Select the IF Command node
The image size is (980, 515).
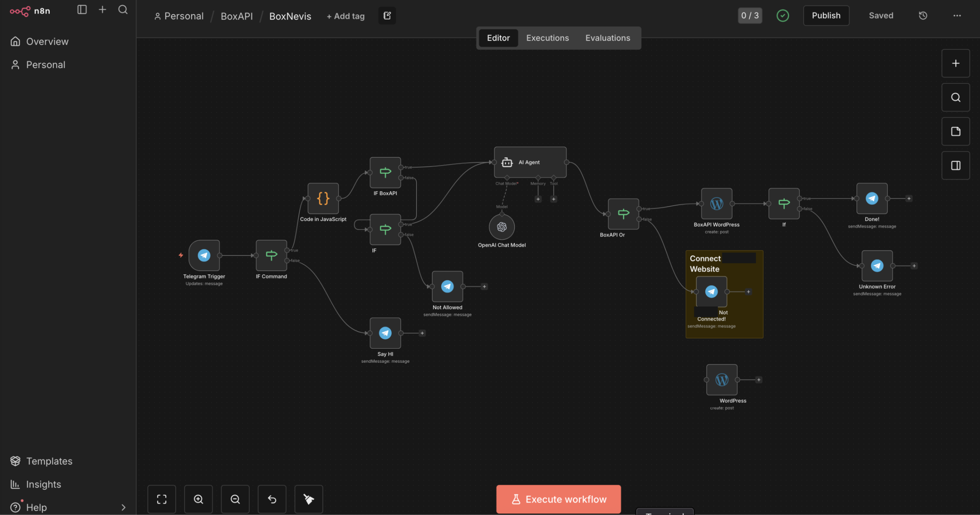(271, 255)
